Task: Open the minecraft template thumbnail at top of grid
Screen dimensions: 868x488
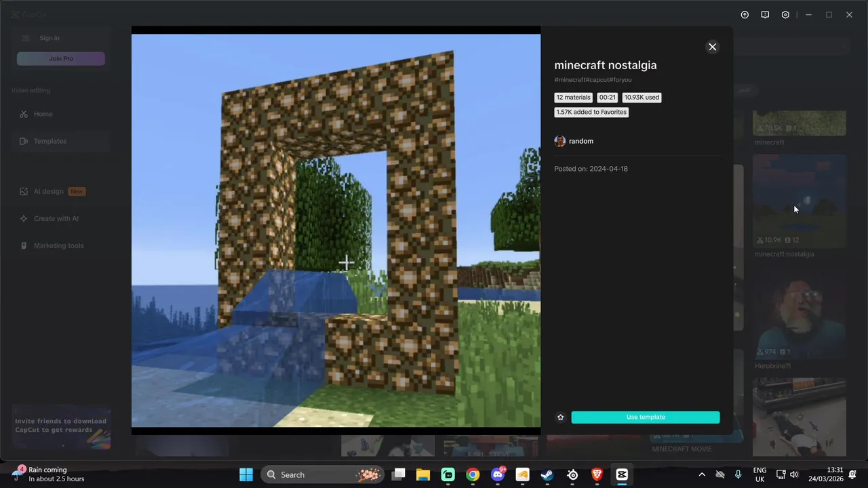Action: 800,123
